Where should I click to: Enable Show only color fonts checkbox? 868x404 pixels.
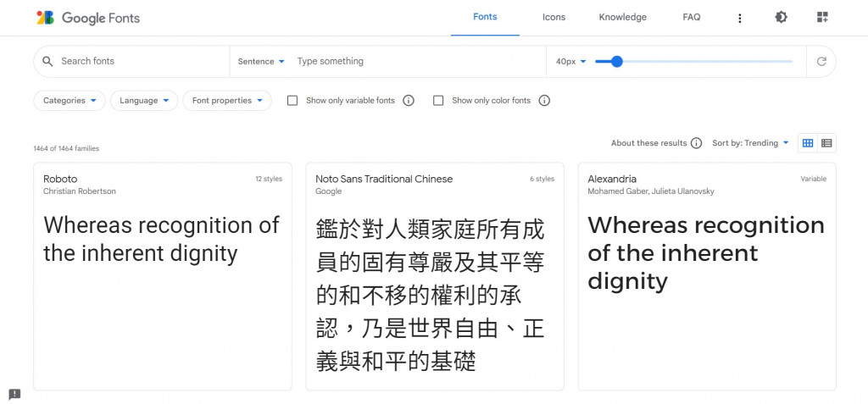tap(438, 101)
